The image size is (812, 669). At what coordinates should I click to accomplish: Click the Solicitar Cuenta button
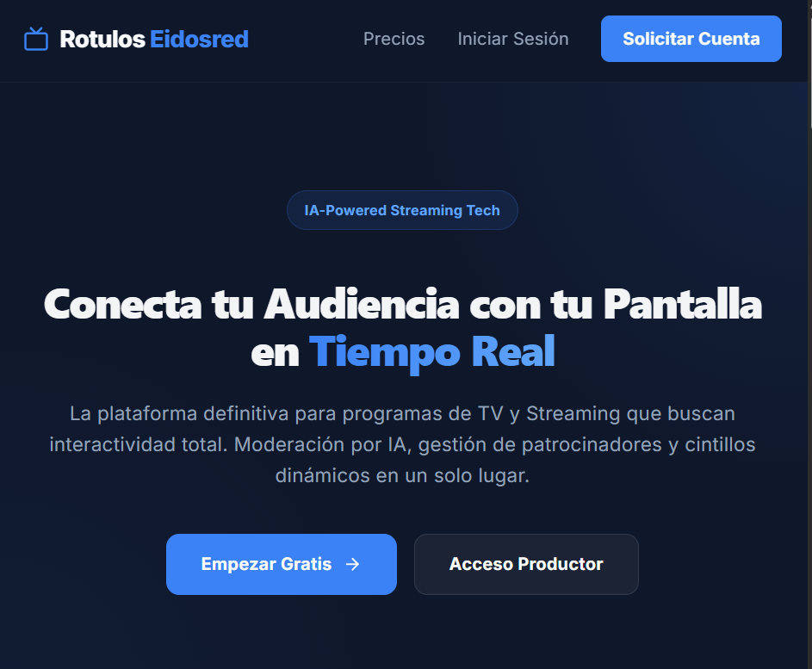click(691, 39)
